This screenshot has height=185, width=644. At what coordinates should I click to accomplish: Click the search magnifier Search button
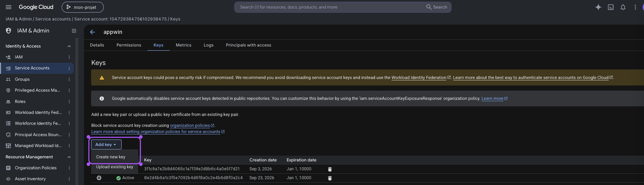pos(437,7)
